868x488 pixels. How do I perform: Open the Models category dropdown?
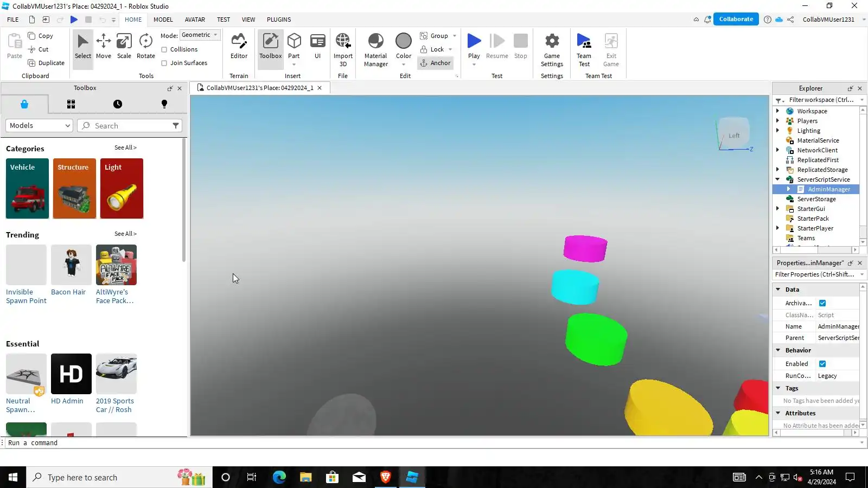[x=39, y=126]
